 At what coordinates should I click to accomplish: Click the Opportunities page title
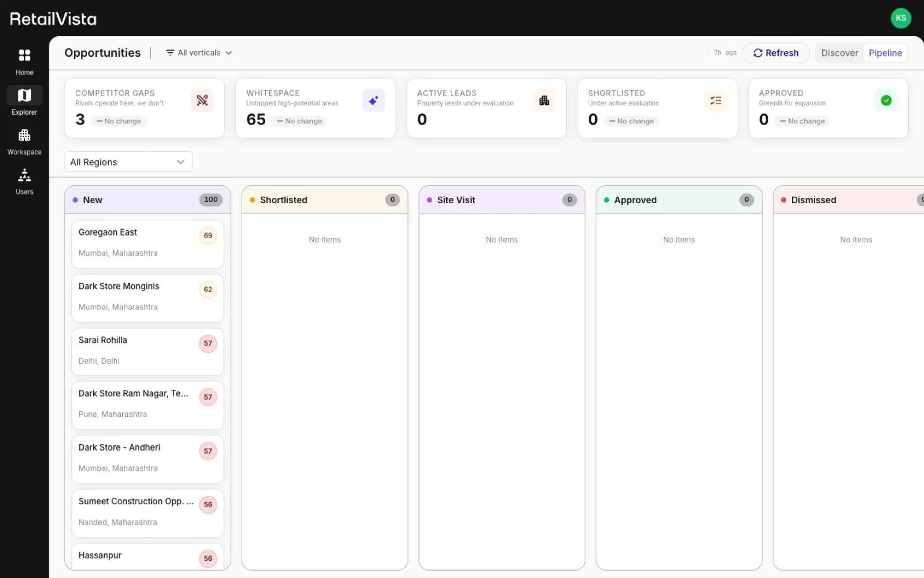click(102, 53)
